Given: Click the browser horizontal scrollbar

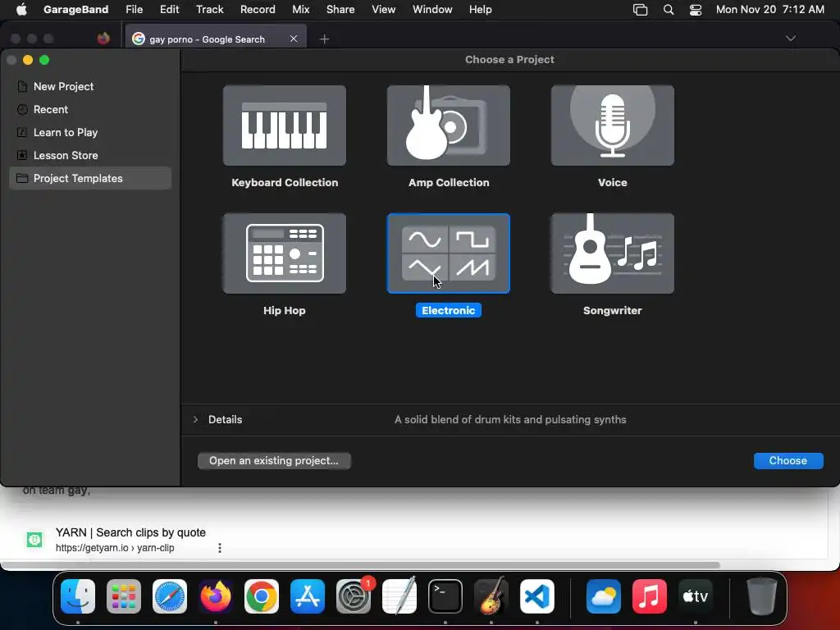Looking at the screenshot, I should coord(360,565).
